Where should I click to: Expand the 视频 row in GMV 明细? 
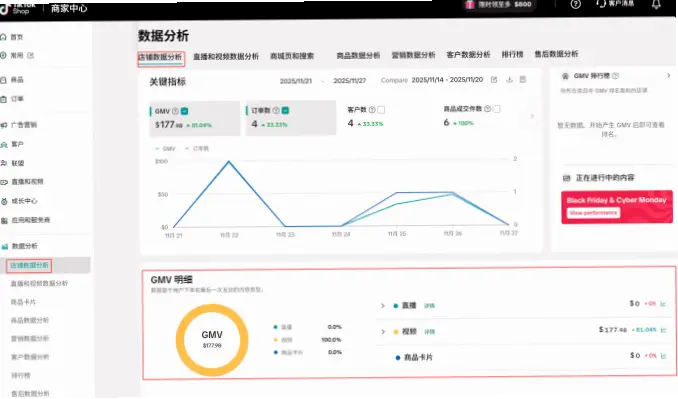(x=383, y=332)
